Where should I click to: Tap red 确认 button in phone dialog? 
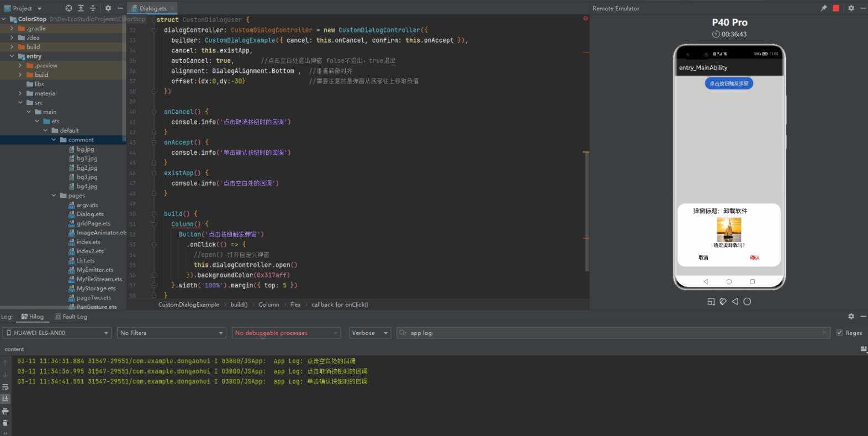point(755,258)
